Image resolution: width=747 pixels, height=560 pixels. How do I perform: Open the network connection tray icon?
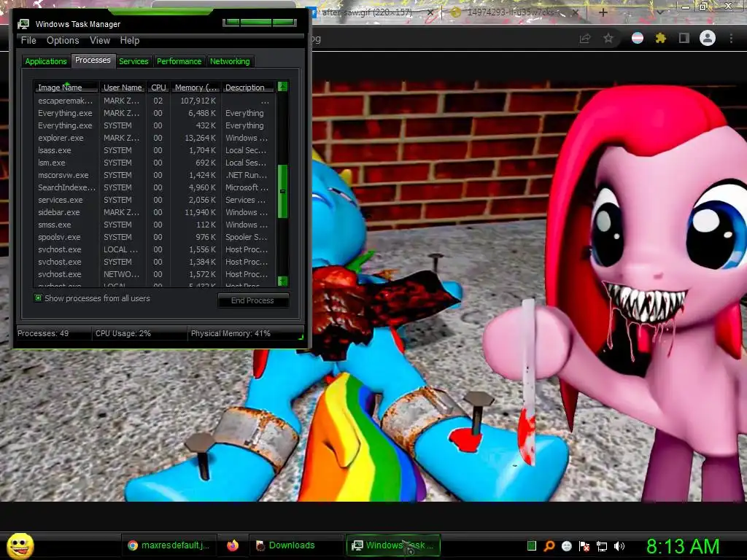point(602,545)
